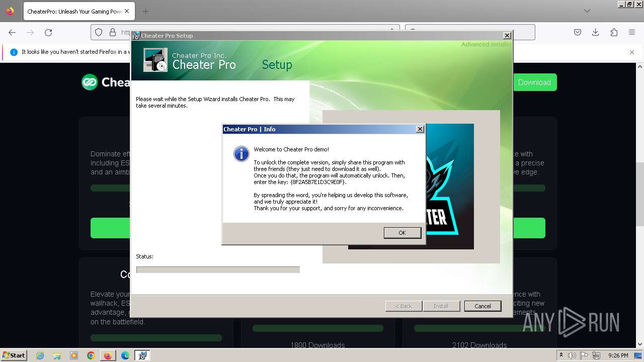Open the Windows Start menu
644x362 pixels.
coord(14,355)
